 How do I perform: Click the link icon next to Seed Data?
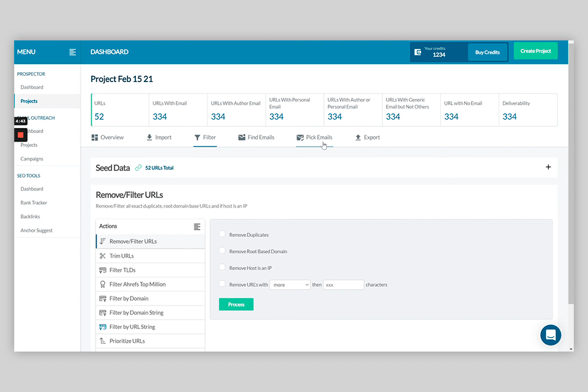138,168
